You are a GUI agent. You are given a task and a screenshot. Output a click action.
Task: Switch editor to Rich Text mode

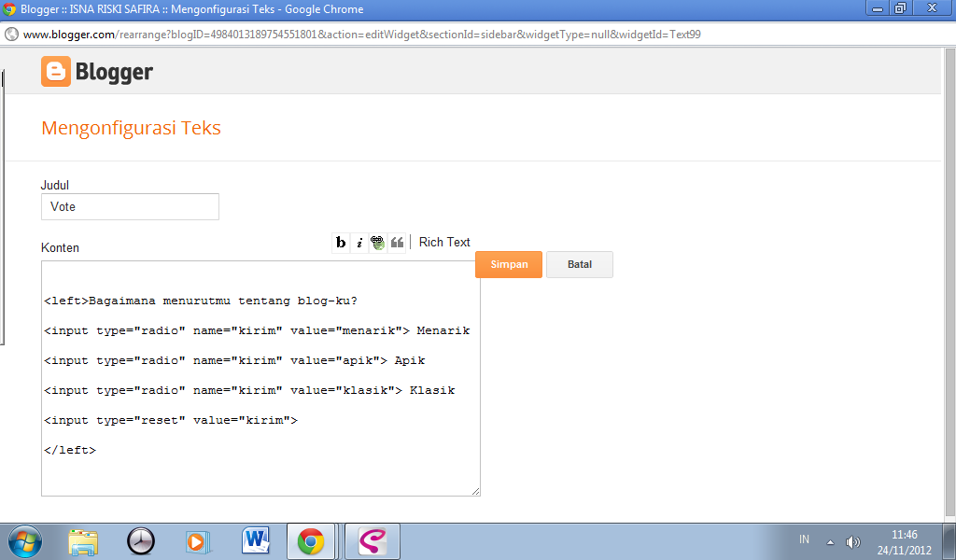444,242
